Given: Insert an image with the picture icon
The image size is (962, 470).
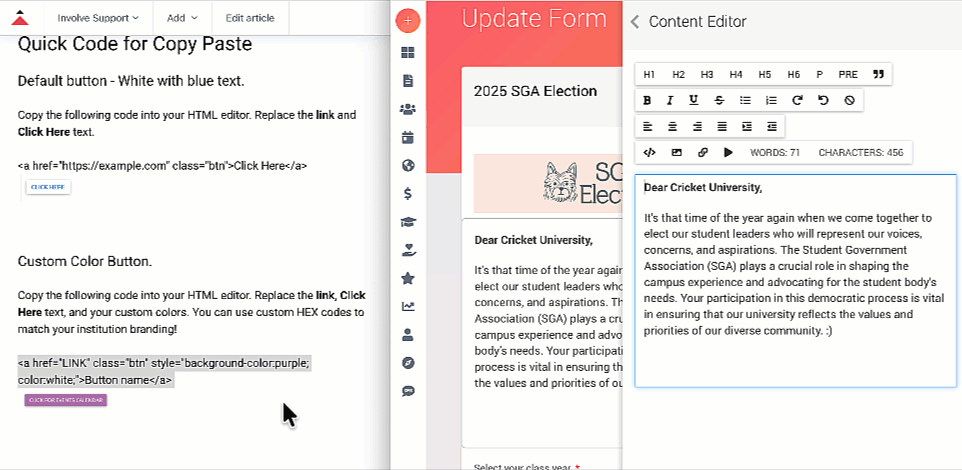Looking at the screenshot, I should [x=677, y=153].
